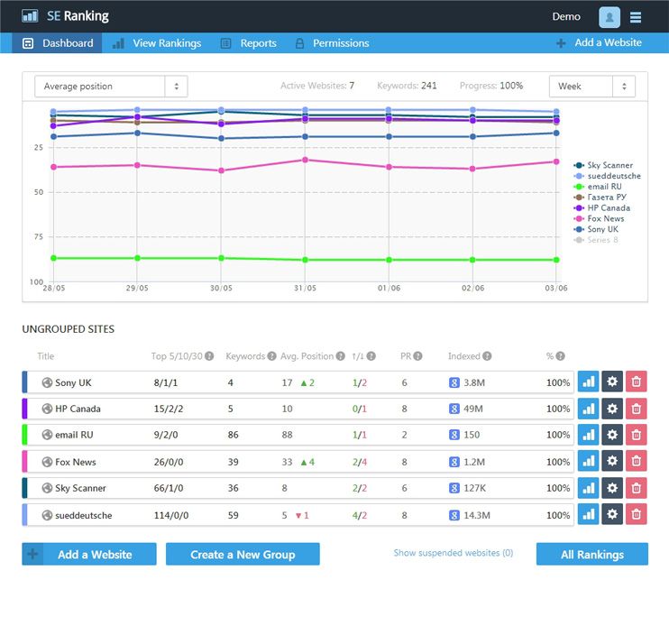Click help icon next to ↑/↓ column
The image size is (669, 644).
pos(371,356)
